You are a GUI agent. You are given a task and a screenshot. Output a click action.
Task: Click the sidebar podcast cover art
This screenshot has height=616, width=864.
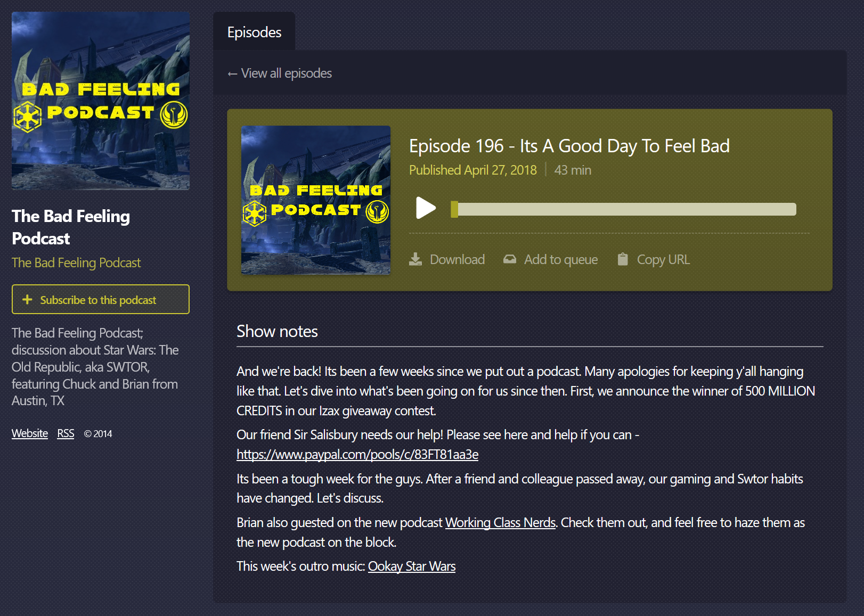tap(101, 101)
